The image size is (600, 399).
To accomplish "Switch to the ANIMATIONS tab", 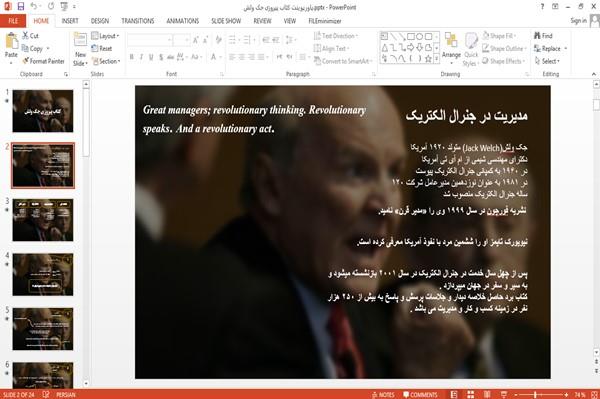I will click(x=183, y=21).
